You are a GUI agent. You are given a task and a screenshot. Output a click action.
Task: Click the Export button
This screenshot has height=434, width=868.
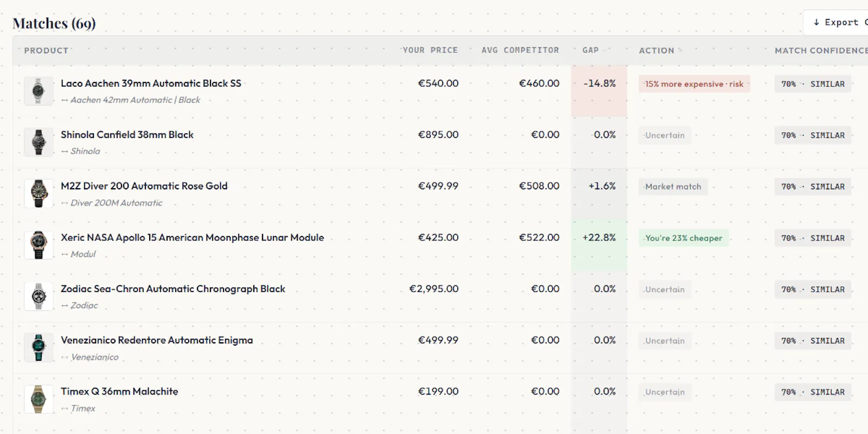click(x=836, y=22)
